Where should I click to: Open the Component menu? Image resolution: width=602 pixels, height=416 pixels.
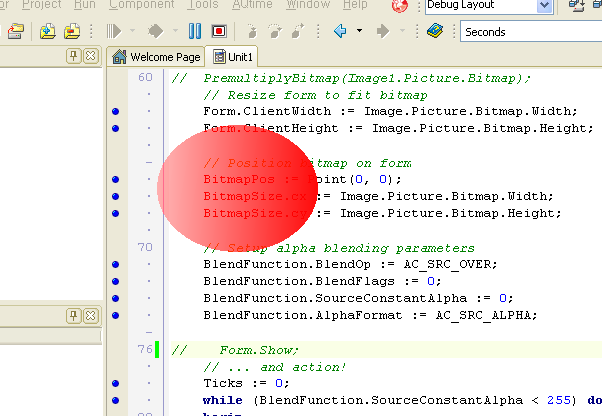141,5
